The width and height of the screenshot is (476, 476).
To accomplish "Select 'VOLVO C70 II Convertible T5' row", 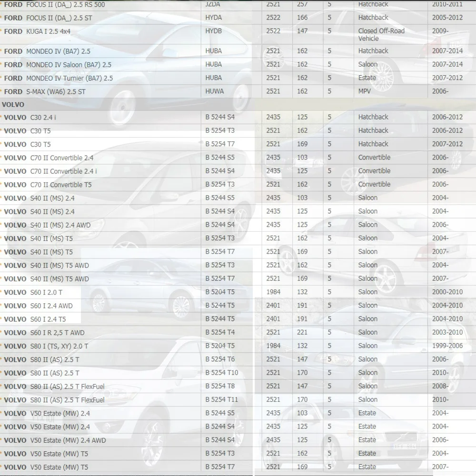I will 48,185.
